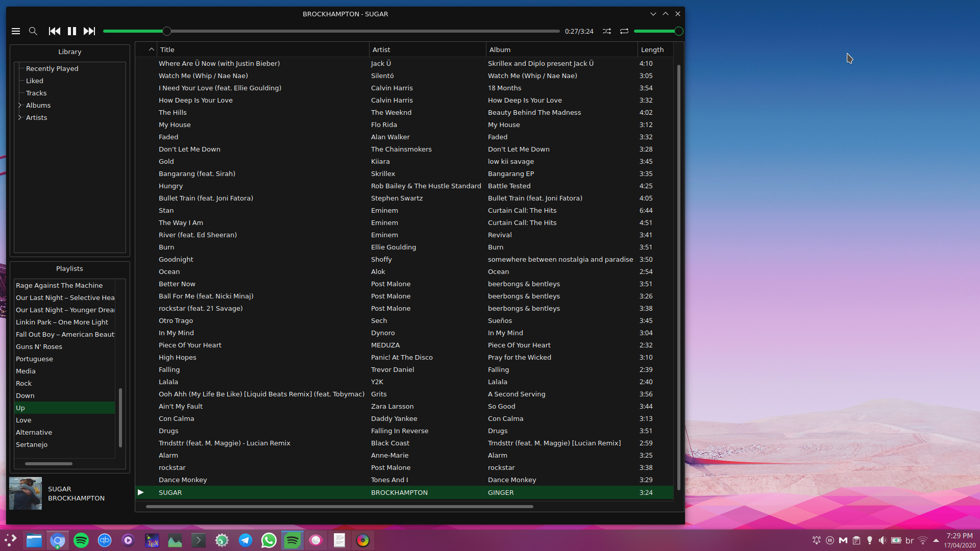The width and height of the screenshot is (980, 551).
Task: Sort tracks by the Artist column
Action: pyautogui.click(x=428, y=49)
